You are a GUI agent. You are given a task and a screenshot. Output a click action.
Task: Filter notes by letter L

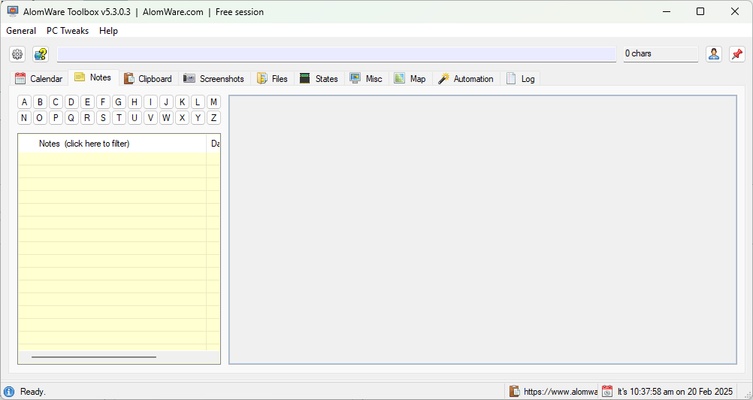198,102
